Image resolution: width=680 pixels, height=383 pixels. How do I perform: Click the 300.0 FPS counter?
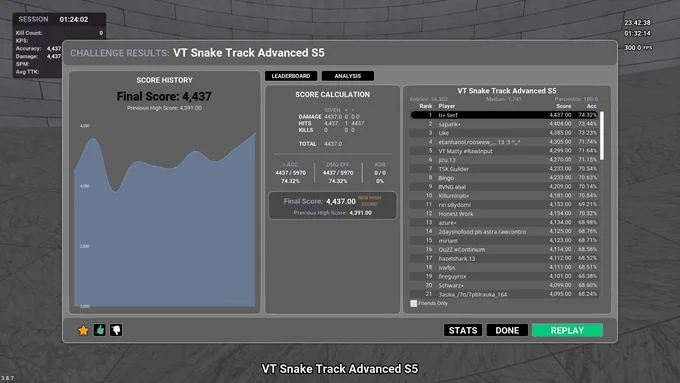638,48
